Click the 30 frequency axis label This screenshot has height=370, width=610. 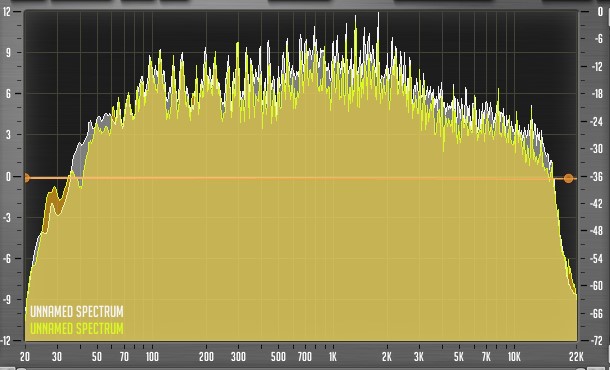pyautogui.click(x=57, y=357)
